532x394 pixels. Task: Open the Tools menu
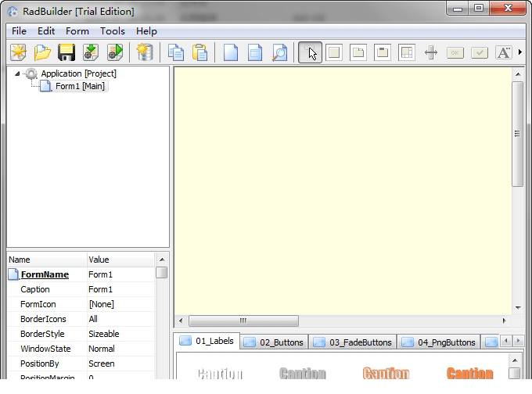point(112,31)
